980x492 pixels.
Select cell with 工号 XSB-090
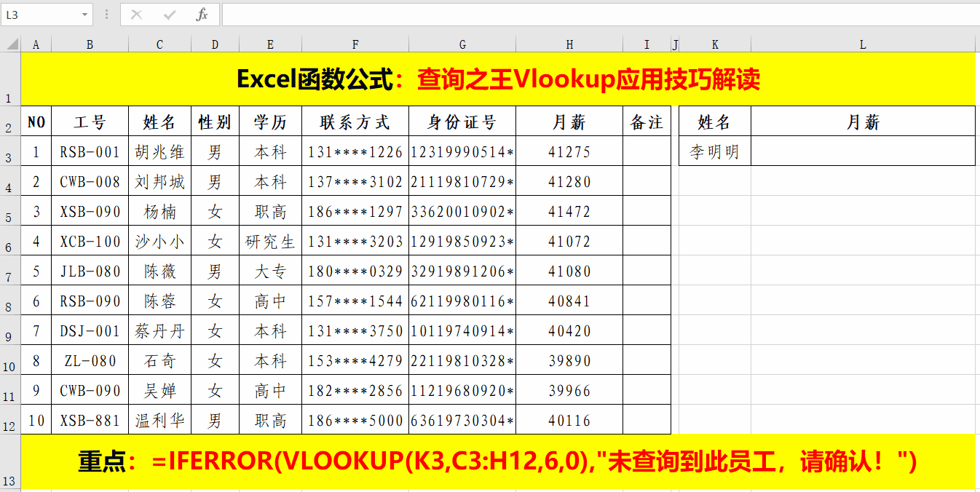click(90, 210)
